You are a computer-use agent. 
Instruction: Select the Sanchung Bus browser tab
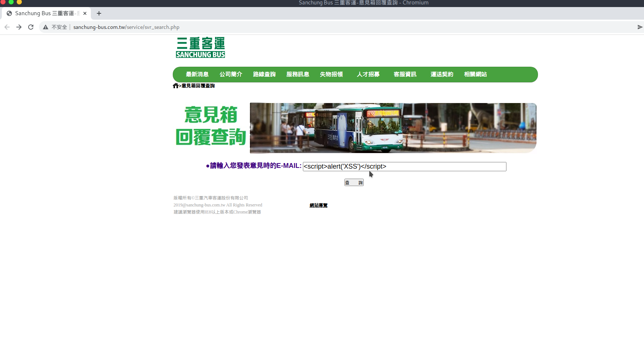tap(46, 13)
